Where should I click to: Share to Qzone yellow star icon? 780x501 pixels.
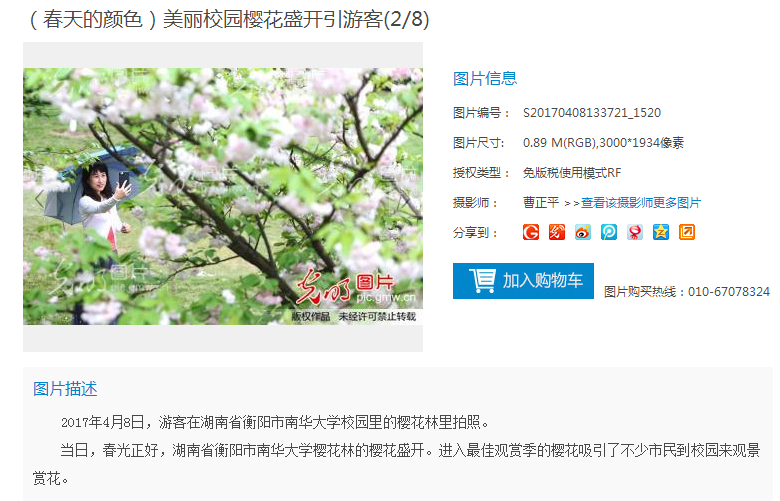[x=661, y=232]
